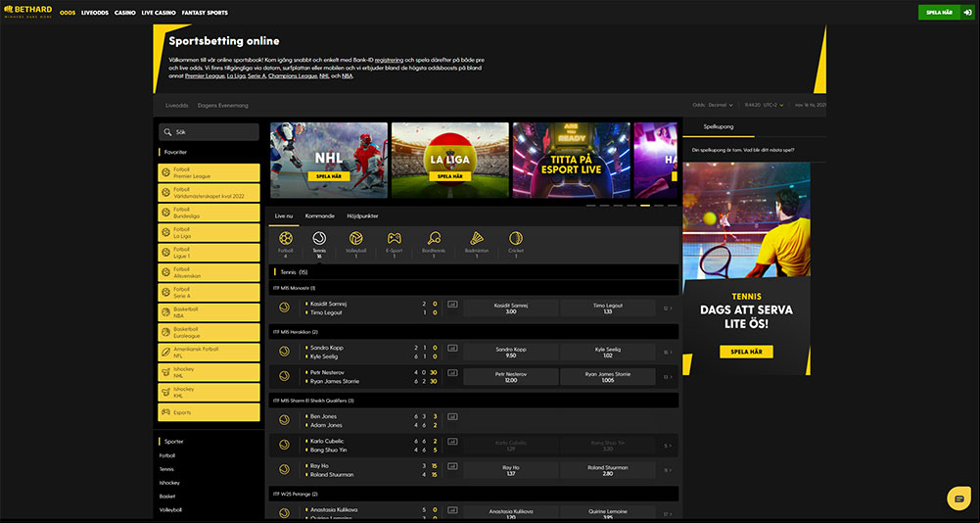
Task: Select the Badminton shuttlecock icon
Action: coord(477,238)
